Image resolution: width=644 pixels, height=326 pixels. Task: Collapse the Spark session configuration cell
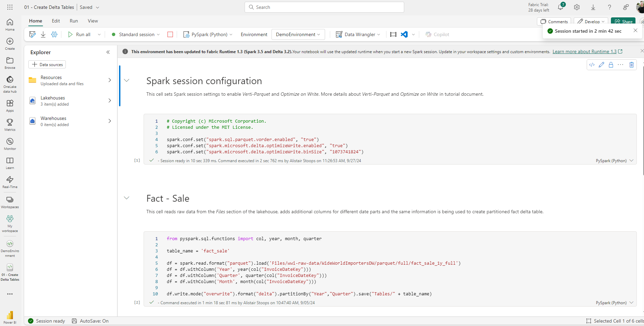pyautogui.click(x=127, y=80)
